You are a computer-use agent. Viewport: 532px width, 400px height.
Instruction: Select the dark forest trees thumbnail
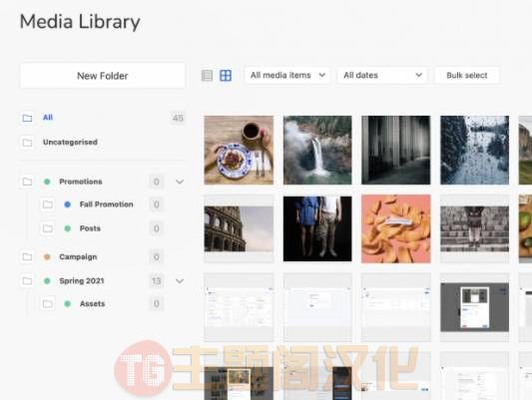[x=396, y=150]
